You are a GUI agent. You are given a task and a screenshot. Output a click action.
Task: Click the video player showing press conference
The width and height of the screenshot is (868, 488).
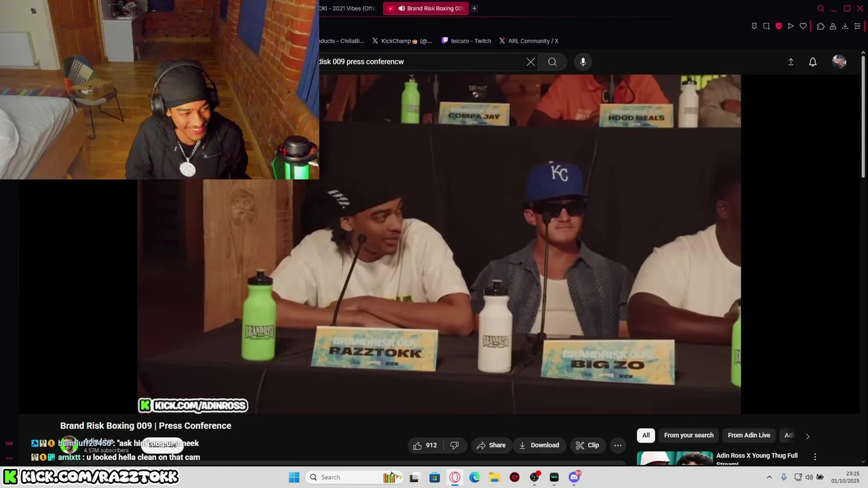(439, 244)
